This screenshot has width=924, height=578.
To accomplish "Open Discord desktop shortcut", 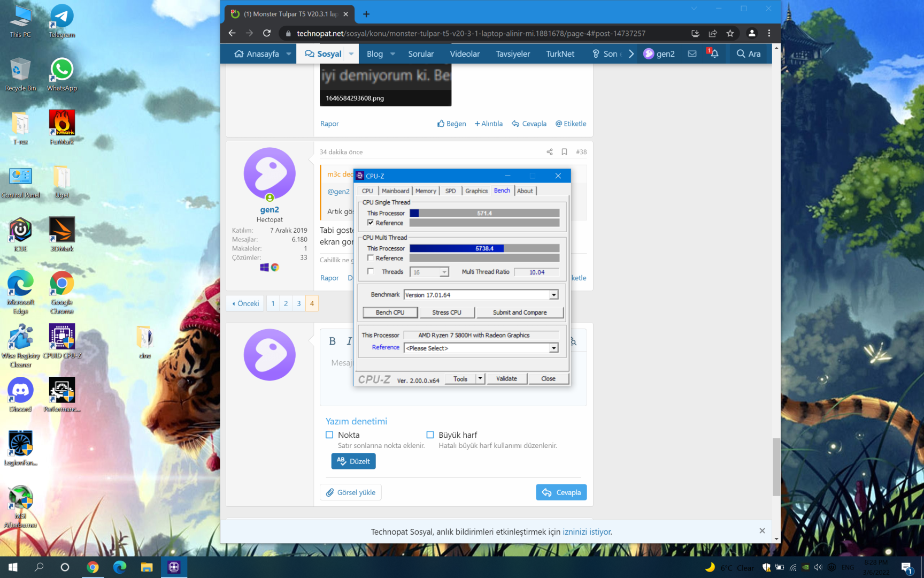I will point(20,396).
